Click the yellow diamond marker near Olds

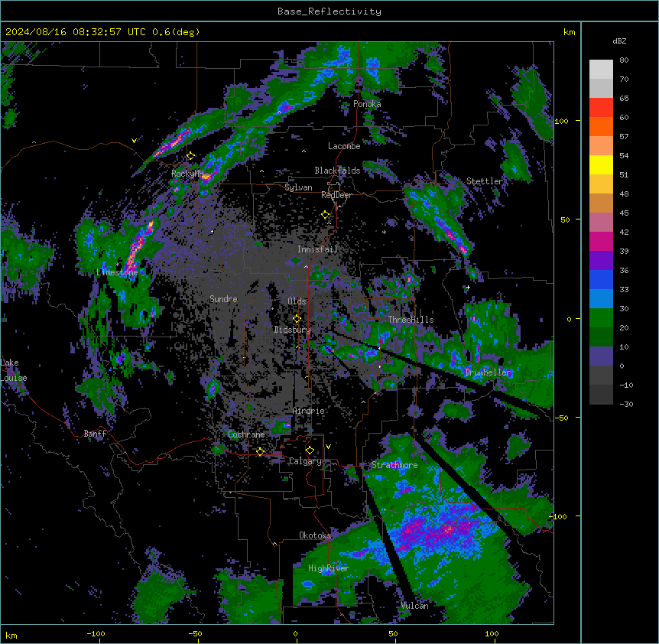pos(297,319)
